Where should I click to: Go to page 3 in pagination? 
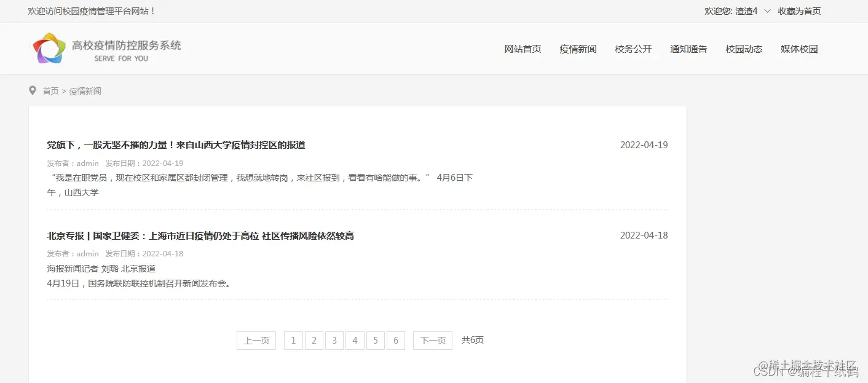[334, 341]
